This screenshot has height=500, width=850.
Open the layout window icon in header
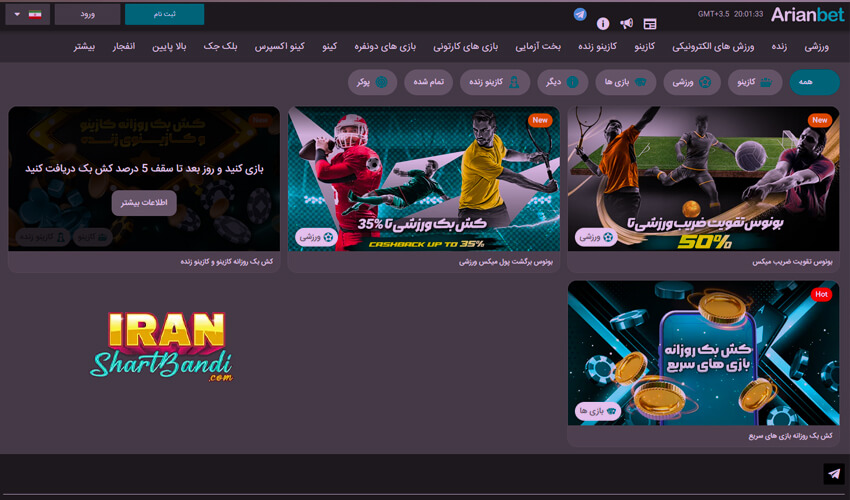pos(649,23)
